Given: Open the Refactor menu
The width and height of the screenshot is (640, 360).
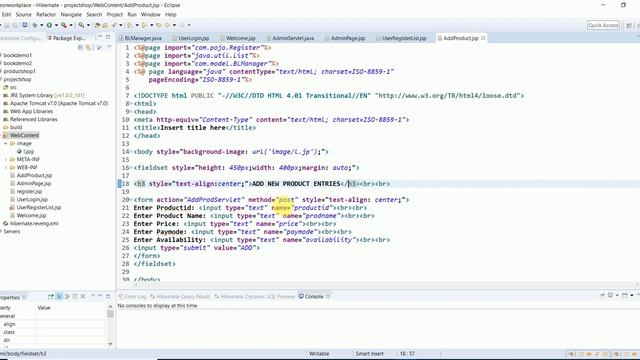Looking at the screenshot, I should (x=46, y=14).
